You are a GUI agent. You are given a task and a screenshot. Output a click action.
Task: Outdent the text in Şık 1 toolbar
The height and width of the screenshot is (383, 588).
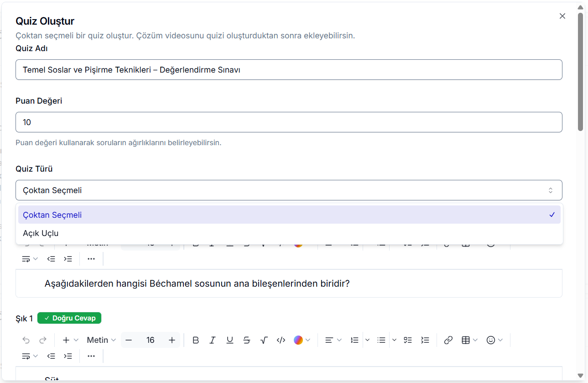coord(51,356)
